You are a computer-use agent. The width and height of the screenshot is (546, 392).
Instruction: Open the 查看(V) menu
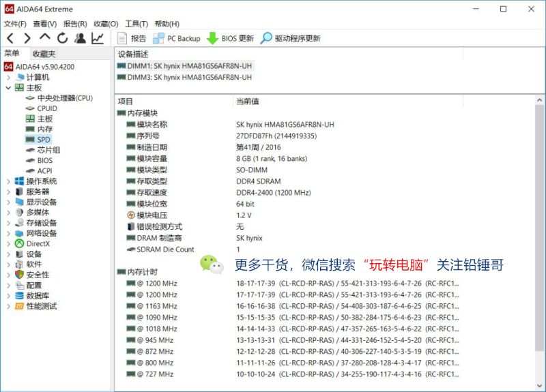tap(45, 24)
